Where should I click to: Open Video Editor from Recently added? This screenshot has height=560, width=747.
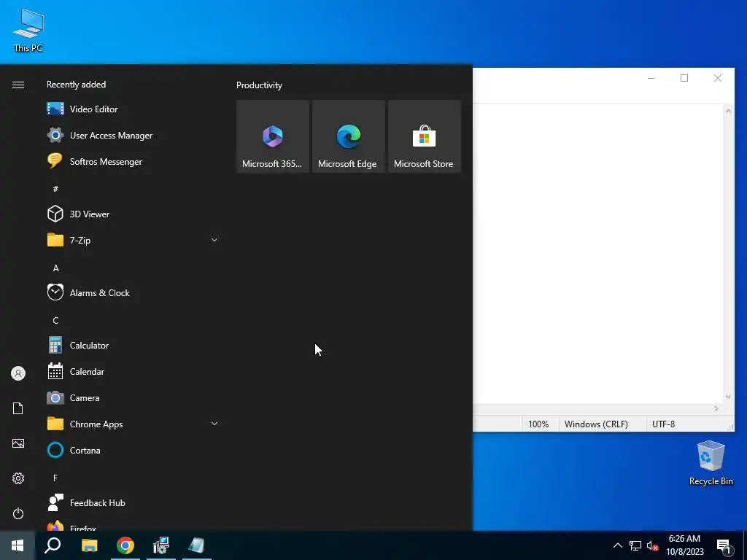point(132,109)
